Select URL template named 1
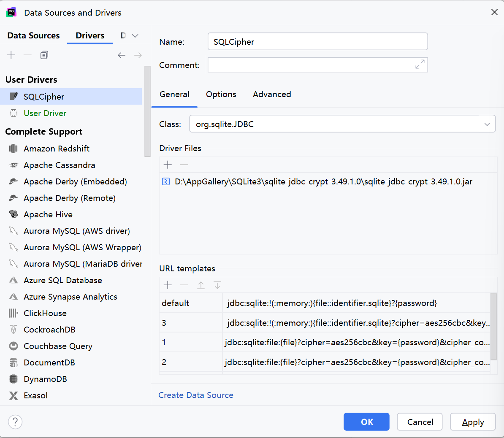504x438 pixels. coord(325,342)
